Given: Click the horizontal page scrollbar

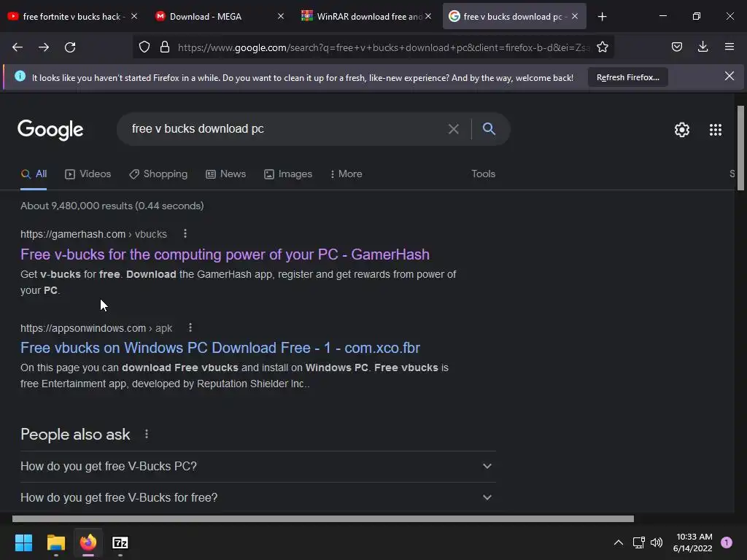Looking at the screenshot, I should (323, 518).
